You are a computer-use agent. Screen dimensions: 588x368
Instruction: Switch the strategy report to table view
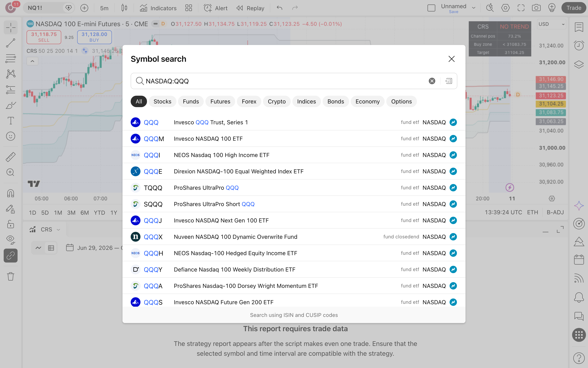51,248
